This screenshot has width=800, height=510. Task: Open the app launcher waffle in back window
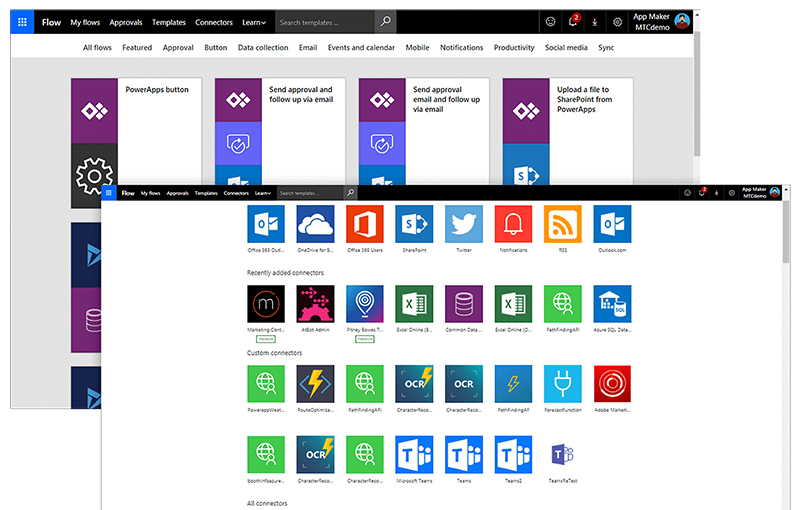(x=23, y=21)
